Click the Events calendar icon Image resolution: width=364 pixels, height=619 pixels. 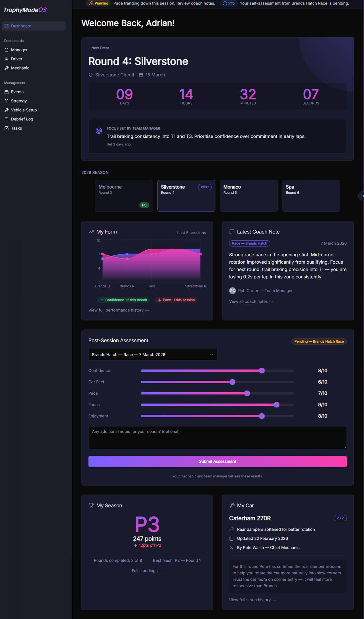coord(7,92)
